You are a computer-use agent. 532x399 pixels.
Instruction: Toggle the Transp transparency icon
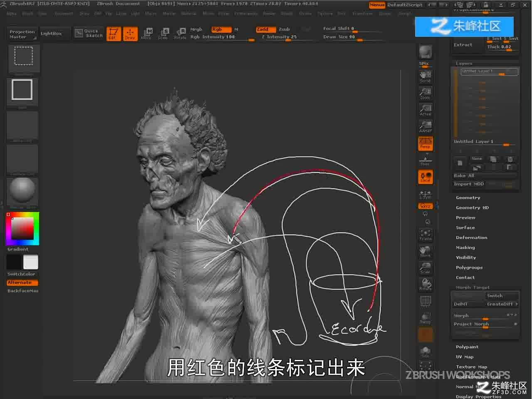(x=425, y=318)
